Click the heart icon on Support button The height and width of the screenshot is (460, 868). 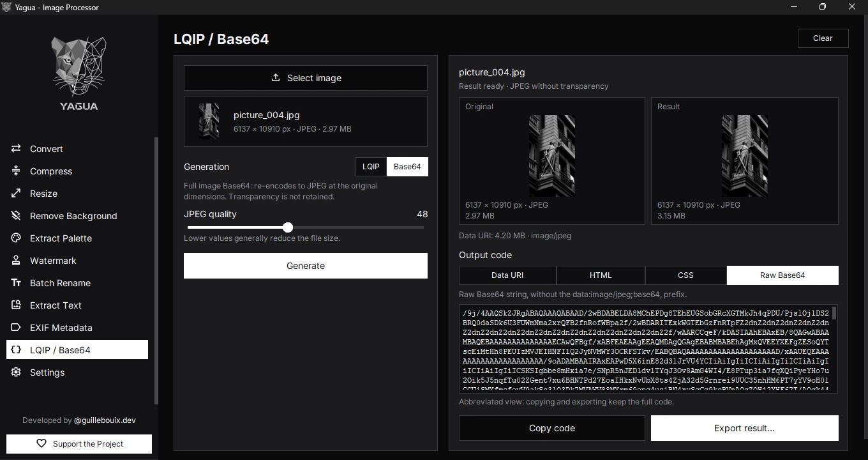point(41,443)
